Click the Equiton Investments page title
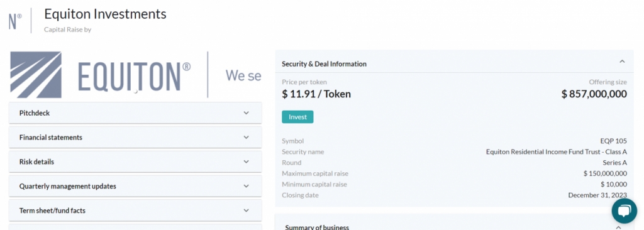The image size is (644, 230). [105, 14]
